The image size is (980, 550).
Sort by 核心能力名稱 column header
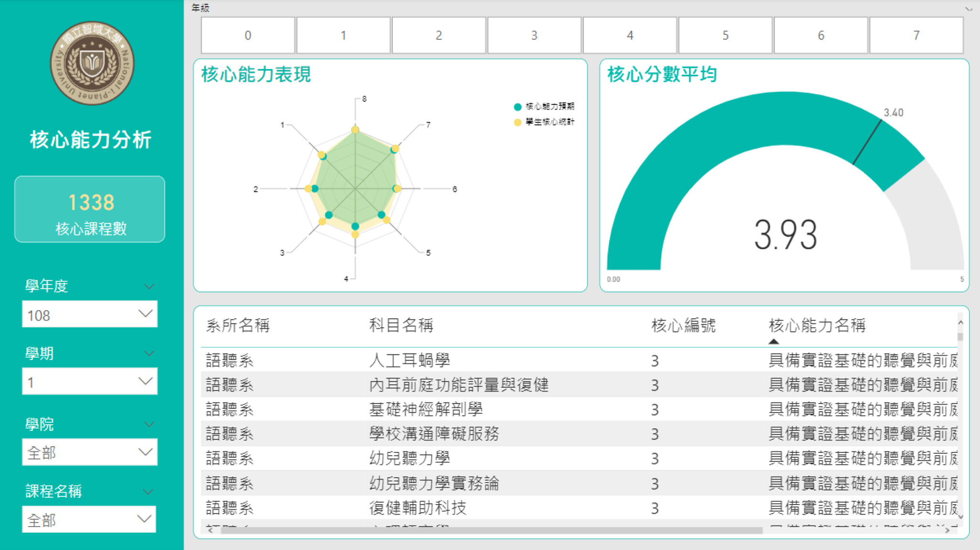tap(817, 325)
